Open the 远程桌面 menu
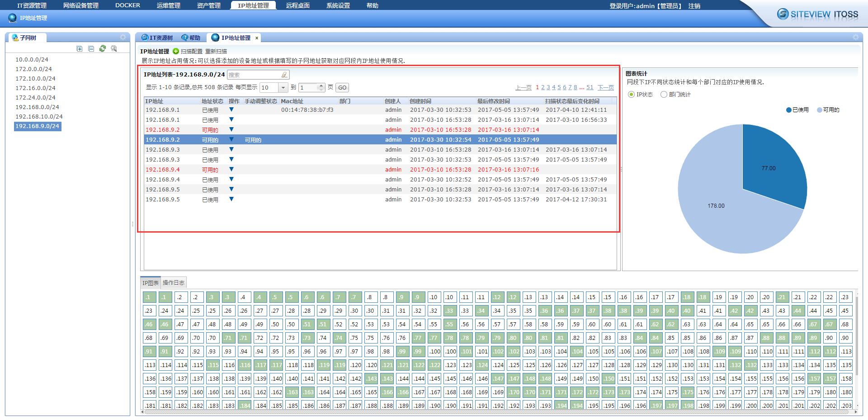868x420 pixels. pos(298,5)
